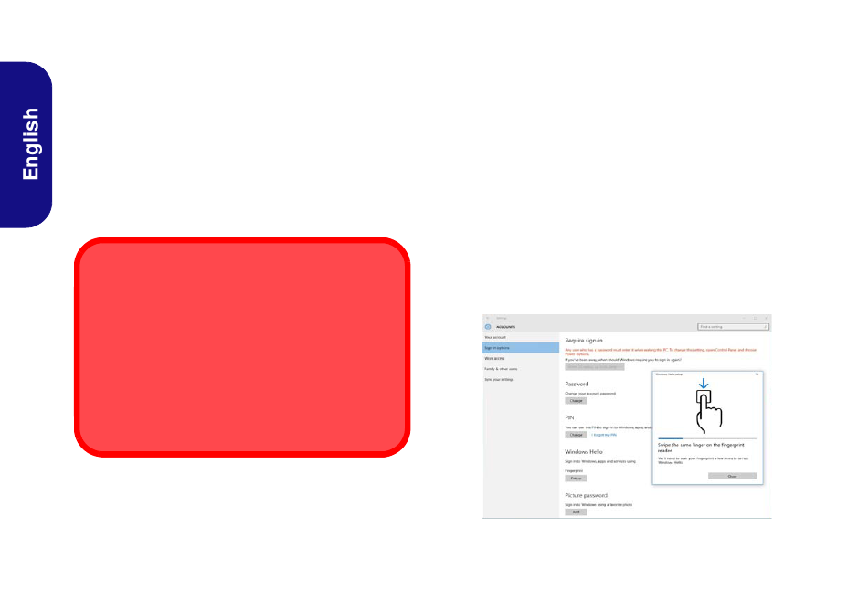868x611 pixels.
Task: Click Change button under Password
Action: (576, 401)
